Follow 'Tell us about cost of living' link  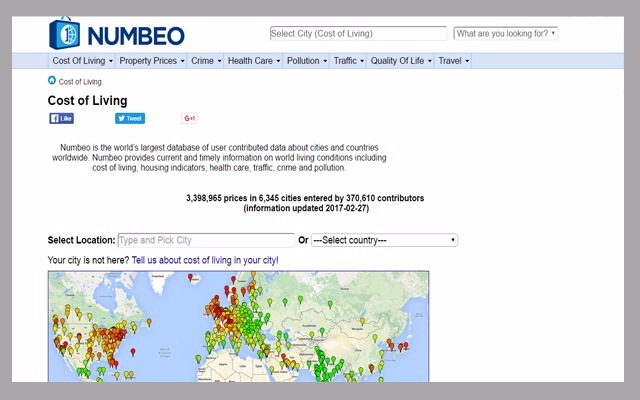(x=205, y=260)
